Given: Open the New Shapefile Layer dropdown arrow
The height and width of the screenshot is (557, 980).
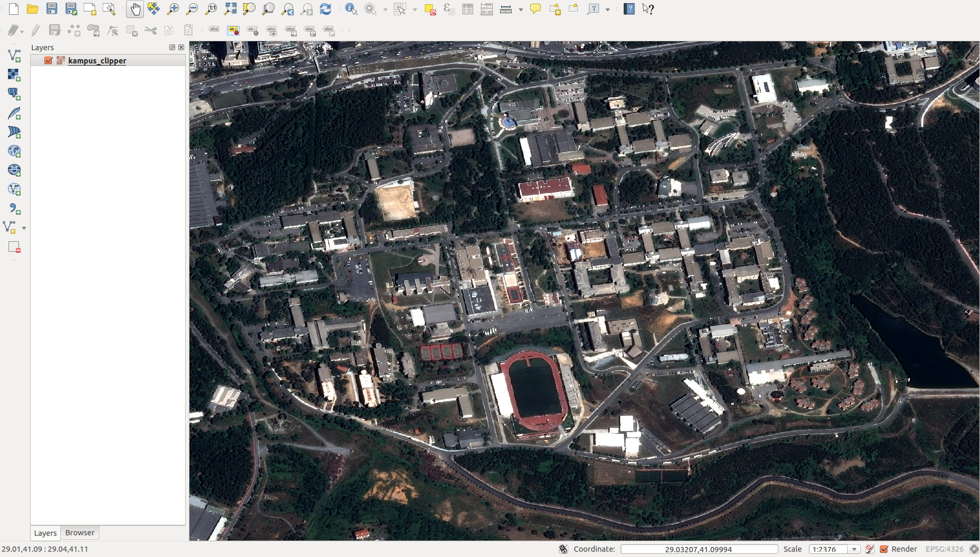Looking at the screenshot, I should [x=24, y=228].
